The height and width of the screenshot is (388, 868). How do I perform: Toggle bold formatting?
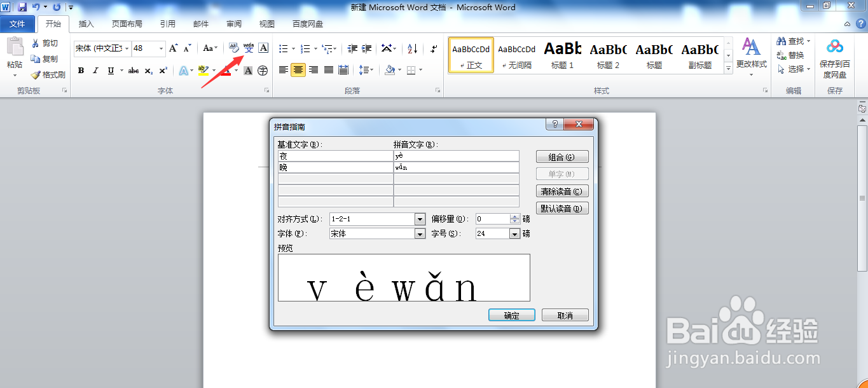tap(80, 70)
